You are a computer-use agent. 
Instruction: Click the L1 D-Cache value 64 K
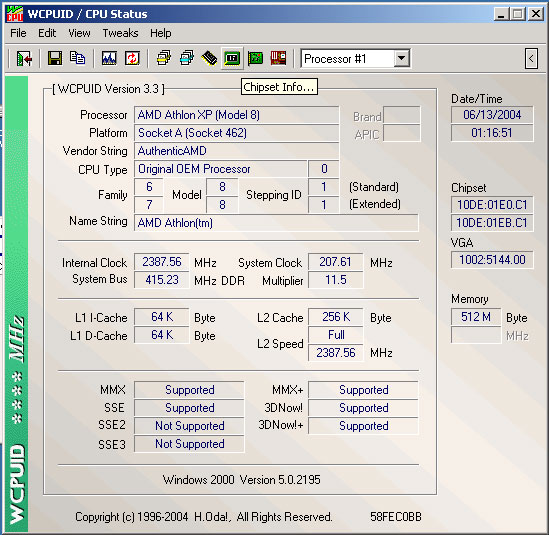click(x=162, y=335)
